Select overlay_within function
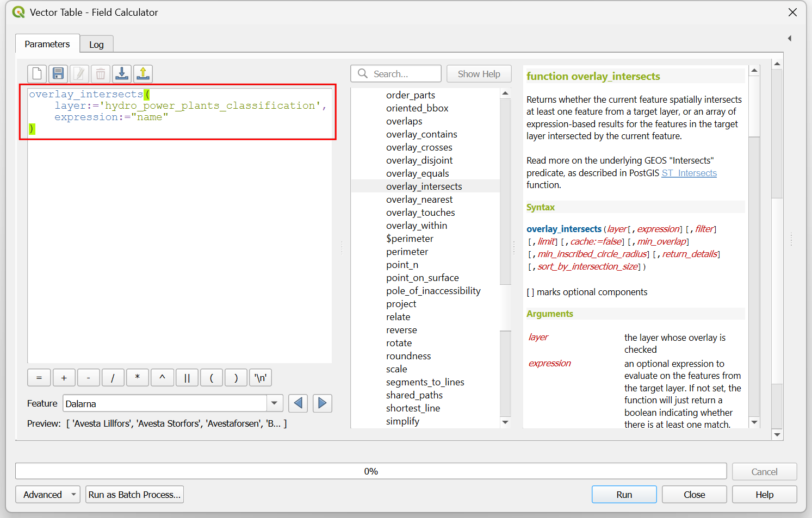 (x=417, y=226)
